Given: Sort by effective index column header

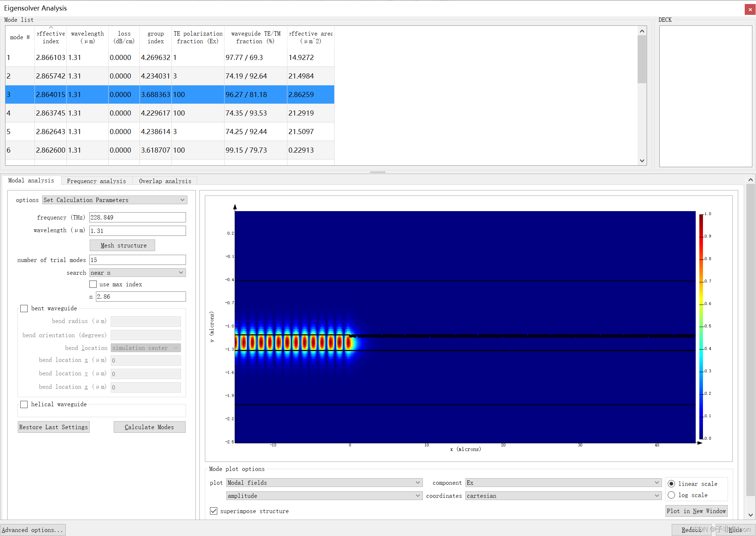Looking at the screenshot, I should click(x=50, y=37).
